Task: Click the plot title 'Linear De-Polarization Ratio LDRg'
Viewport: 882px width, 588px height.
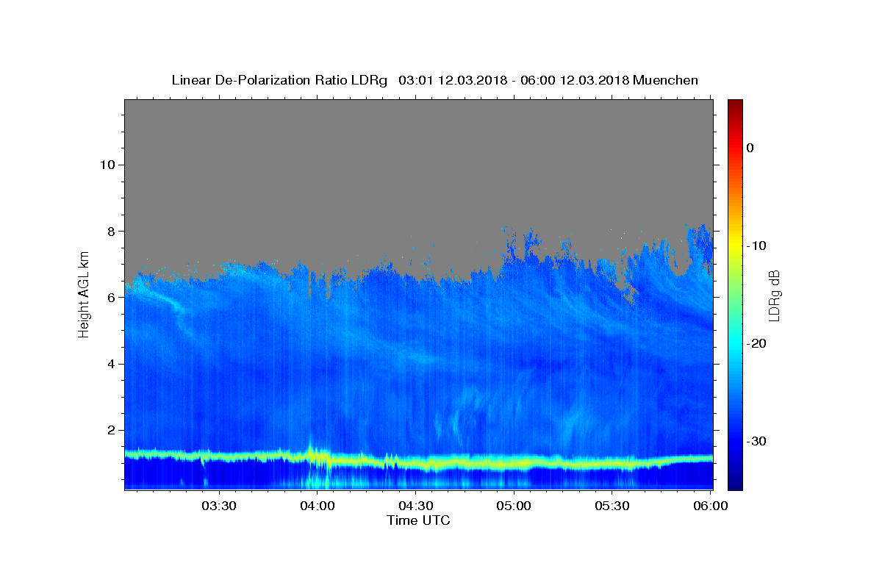Action: [279, 80]
